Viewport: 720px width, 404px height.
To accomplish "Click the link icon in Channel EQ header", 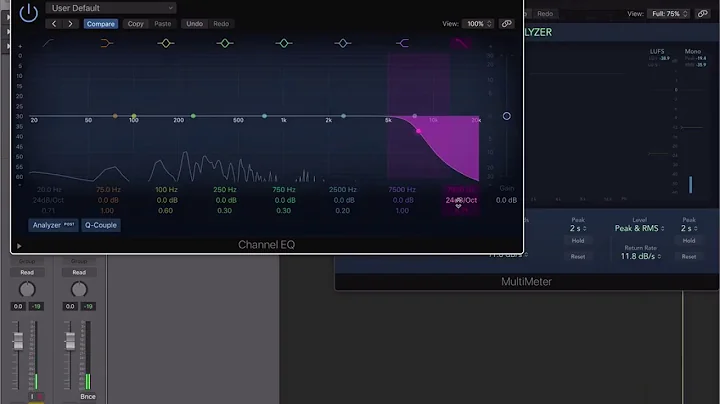I will [506, 24].
